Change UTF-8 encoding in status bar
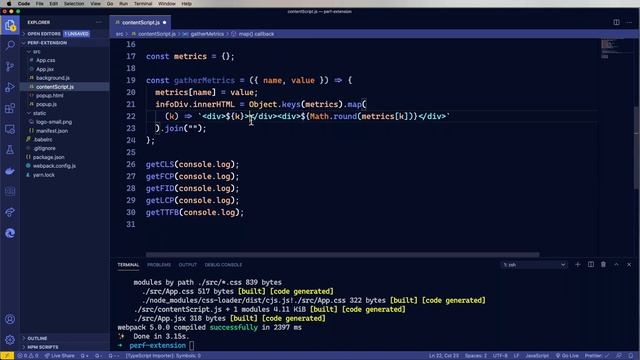This screenshot has height=360, width=640. pyautogui.click(x=500, y=356)
